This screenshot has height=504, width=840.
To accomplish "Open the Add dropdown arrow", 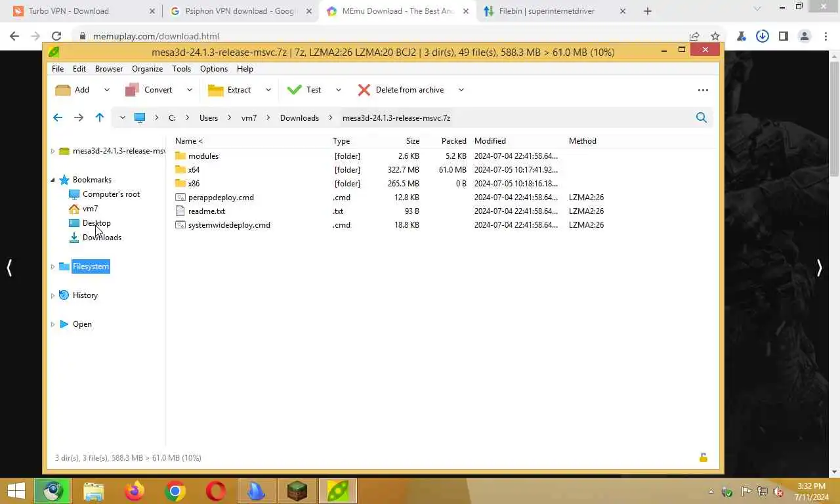I will pyautogui.click(x=106, y=90).
